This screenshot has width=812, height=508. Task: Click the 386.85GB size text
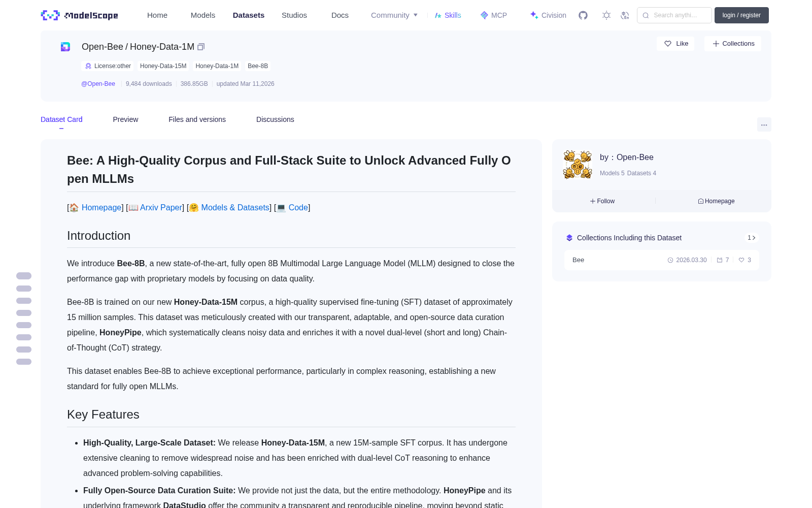194,84
